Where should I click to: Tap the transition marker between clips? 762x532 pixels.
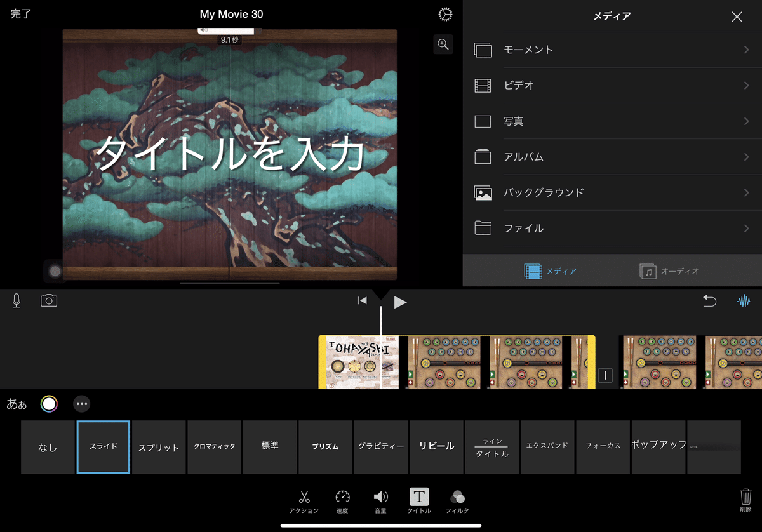[605, 375]
